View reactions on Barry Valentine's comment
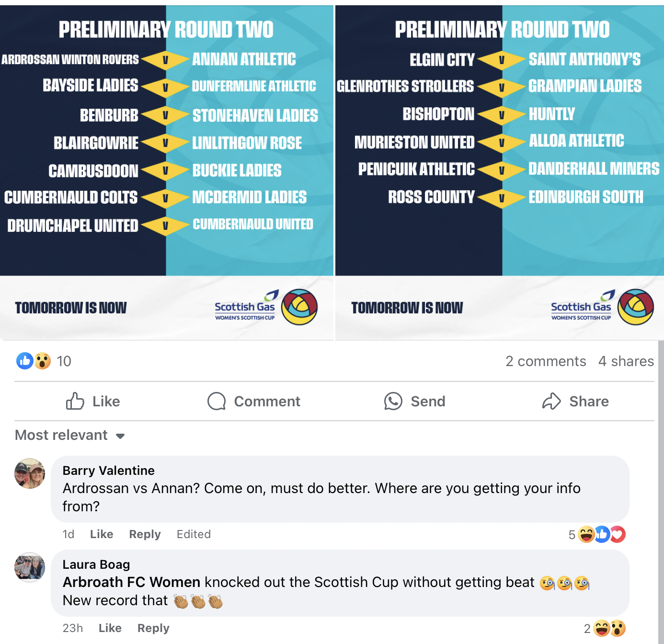 (x=597, y=534)
